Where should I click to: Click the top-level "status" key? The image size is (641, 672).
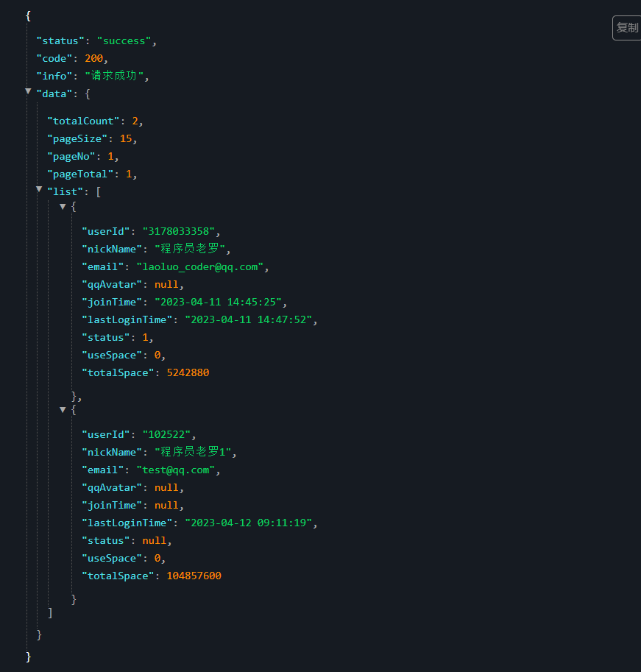click(60, 40)
